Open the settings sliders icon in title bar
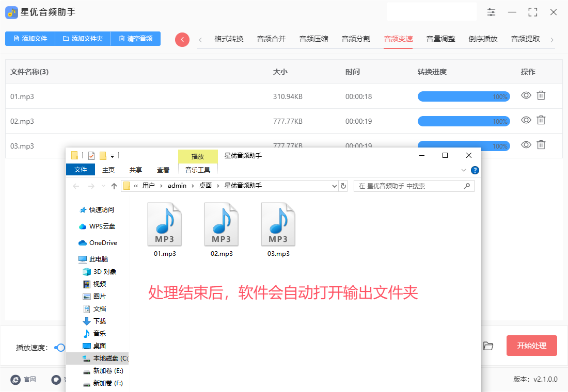Viewport: 568px width, 392px height. tap(491, 12)
